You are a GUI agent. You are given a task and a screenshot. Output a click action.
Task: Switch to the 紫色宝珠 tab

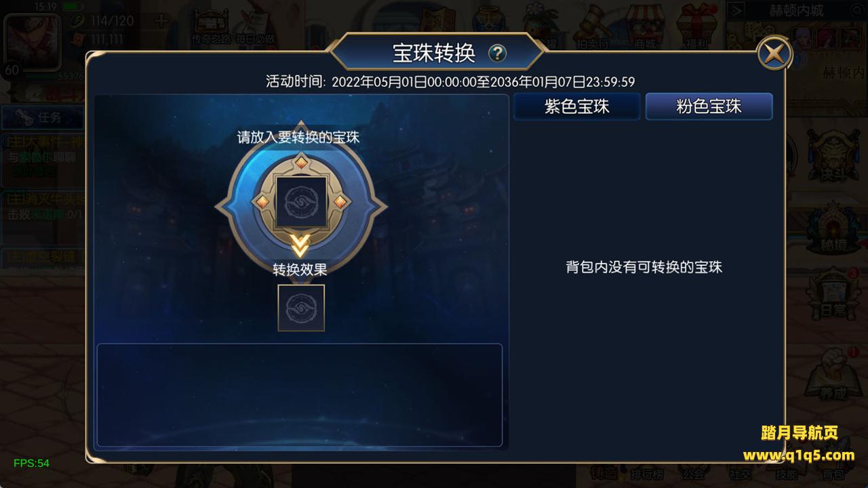pos(577,106)
